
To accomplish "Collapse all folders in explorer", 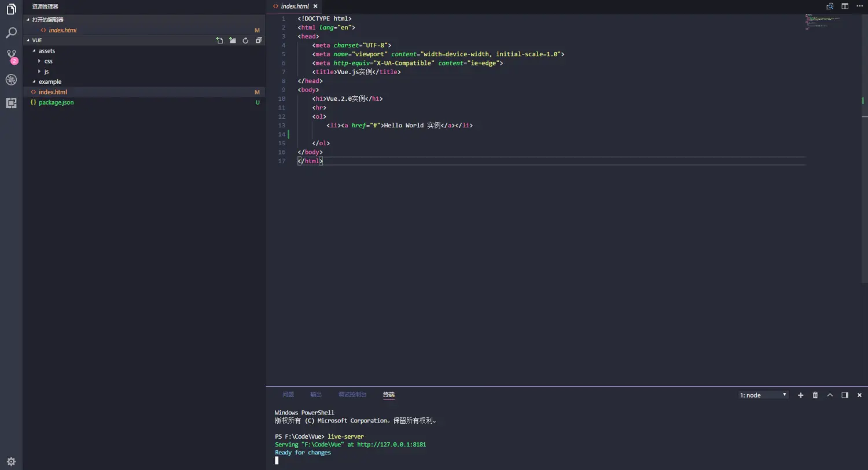I will [259, 41].
